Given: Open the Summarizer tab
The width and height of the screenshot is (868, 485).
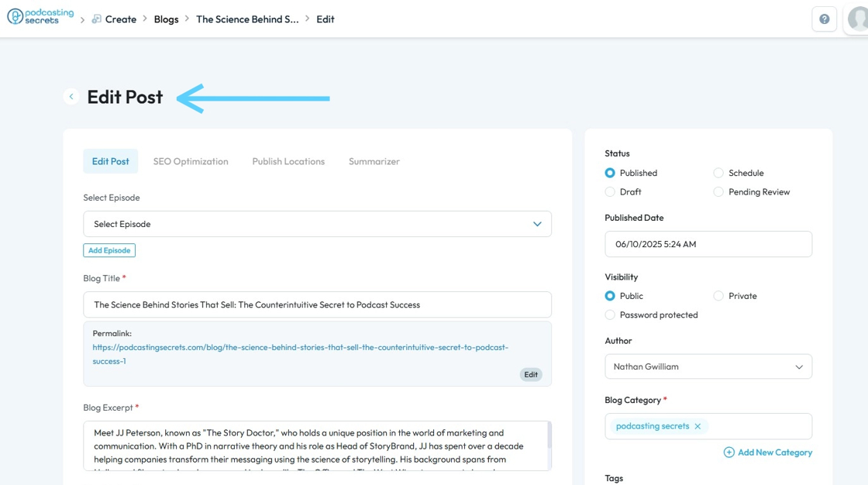Looking at the screenshot, I should pos(374,161).
